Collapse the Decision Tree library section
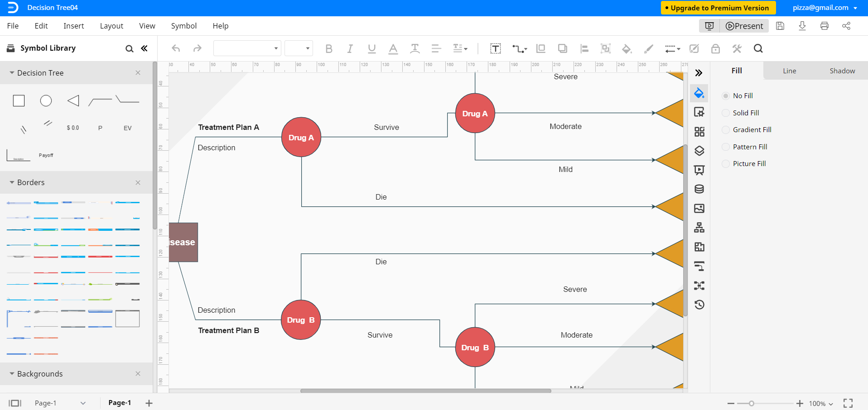The width and height of the screenshot is (868, 410). [x=12, y=73]
